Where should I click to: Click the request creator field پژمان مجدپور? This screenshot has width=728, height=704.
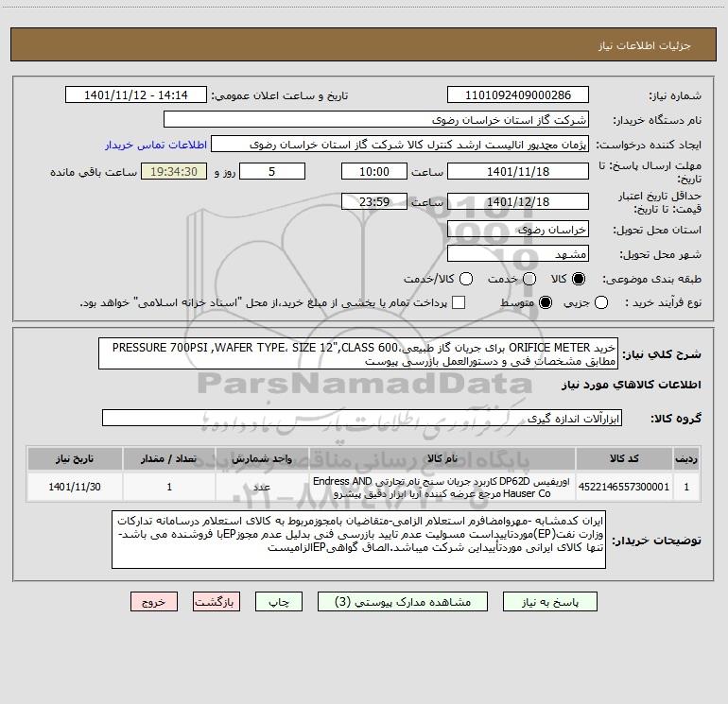coord(400,144)
